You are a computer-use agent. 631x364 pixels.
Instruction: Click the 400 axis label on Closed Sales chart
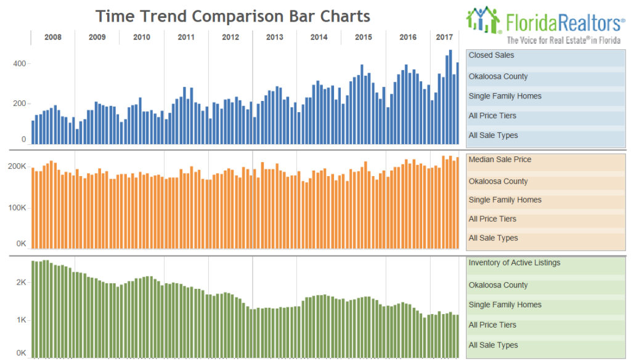(x=20, y=64)
